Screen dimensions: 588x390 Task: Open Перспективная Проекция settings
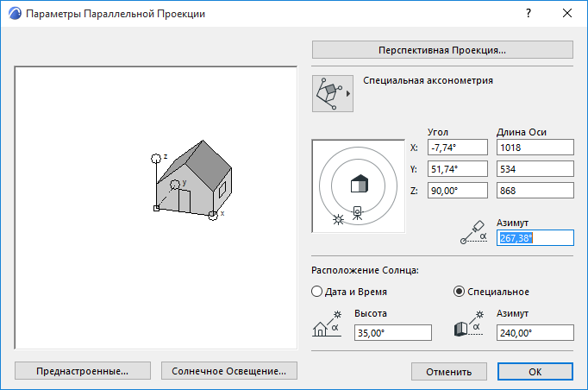pyautogui.click(x=442, y=50)
